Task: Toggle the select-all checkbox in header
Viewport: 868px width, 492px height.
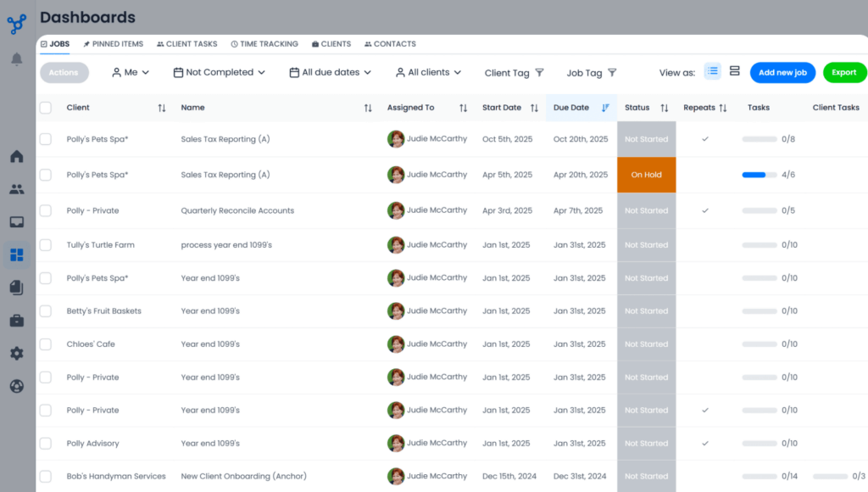Action: pos(46,108)
